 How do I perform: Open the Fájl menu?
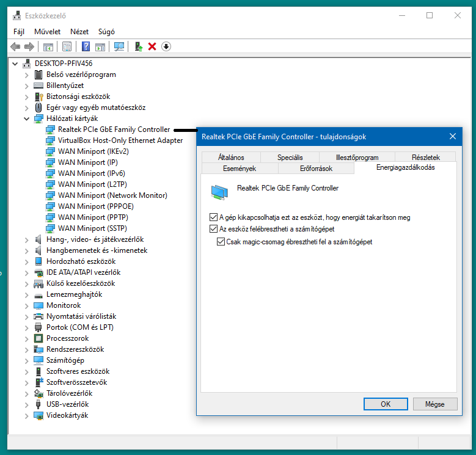tap(19, 32)
